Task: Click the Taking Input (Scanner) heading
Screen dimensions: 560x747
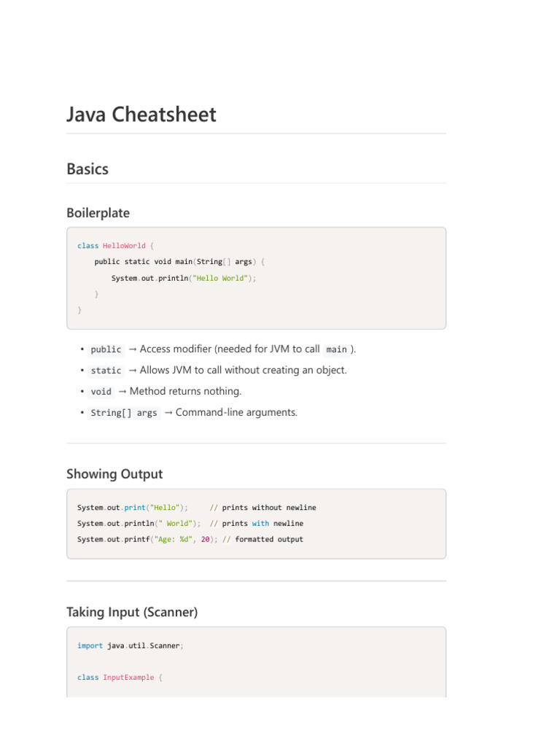Action: [132, 613]
